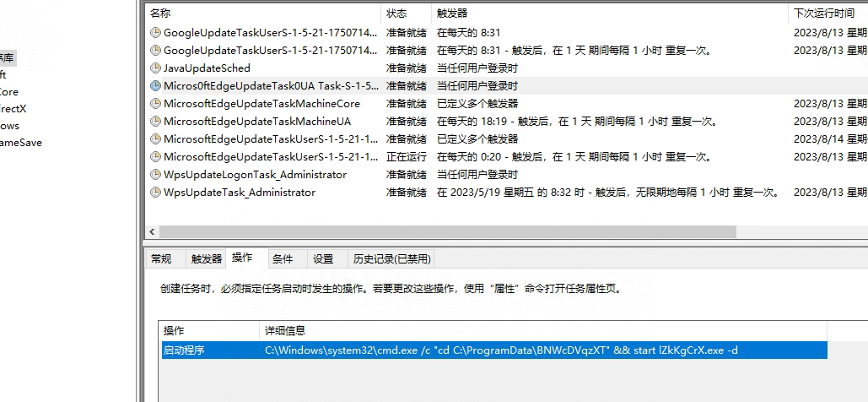Select the MicrosoftEdgeUpdateTaskMachineUA task name
The height and width of the screenshot is (402, 868).
point(257,122)
